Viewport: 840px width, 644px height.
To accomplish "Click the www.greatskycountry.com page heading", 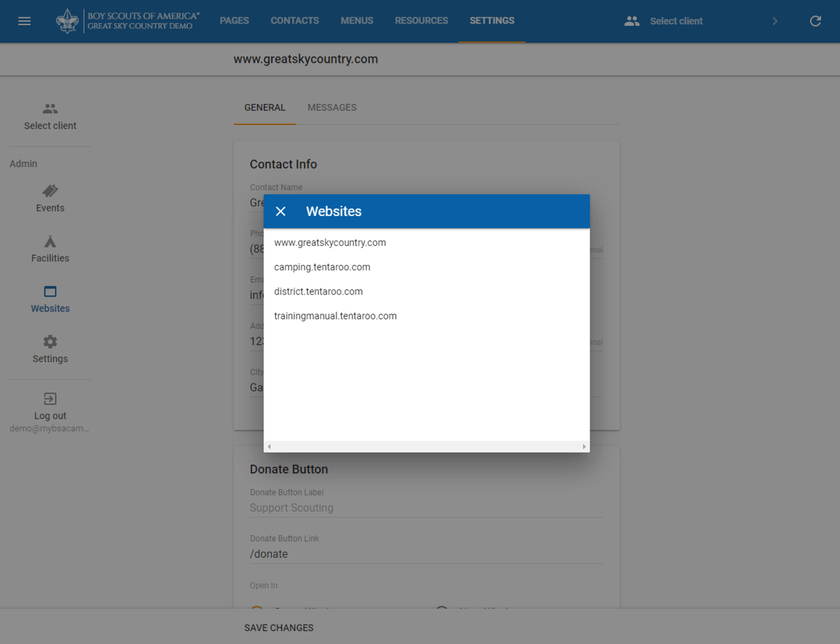I will pos(306,59).
